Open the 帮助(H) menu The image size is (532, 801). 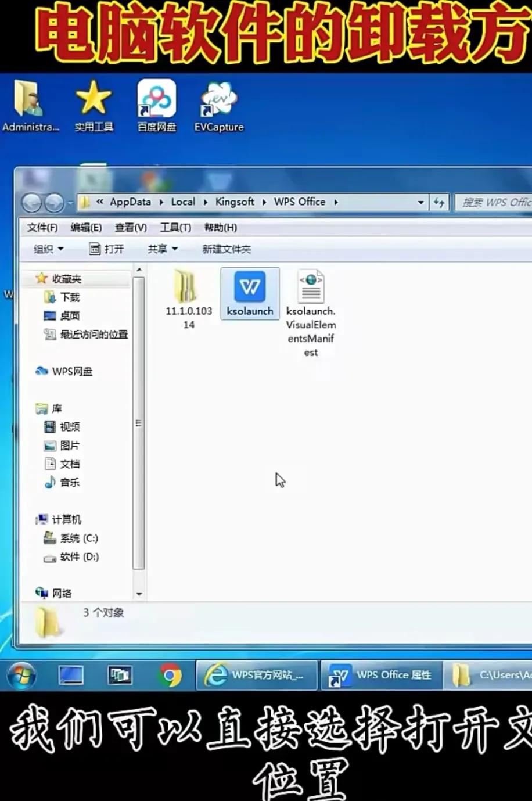[x=220, y=228]
